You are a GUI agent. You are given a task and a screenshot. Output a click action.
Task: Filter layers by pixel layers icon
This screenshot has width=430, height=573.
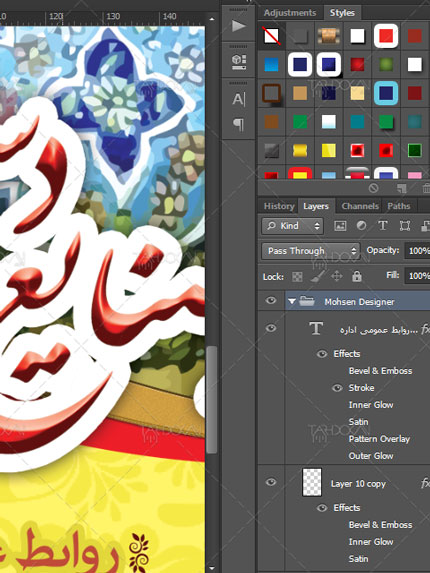click(340, 226)
